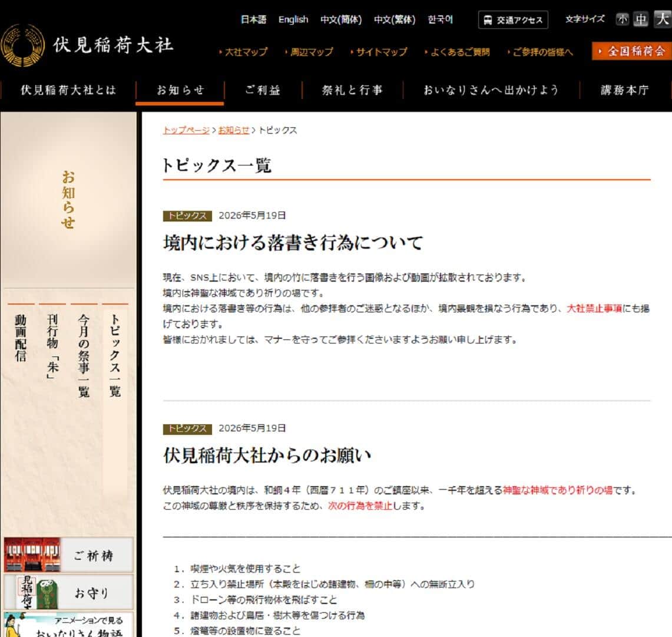Screen dimensions: 672x637
Task: Open アニメーションで見る おいなりさん物語 banner
Action: click(68, 625)
